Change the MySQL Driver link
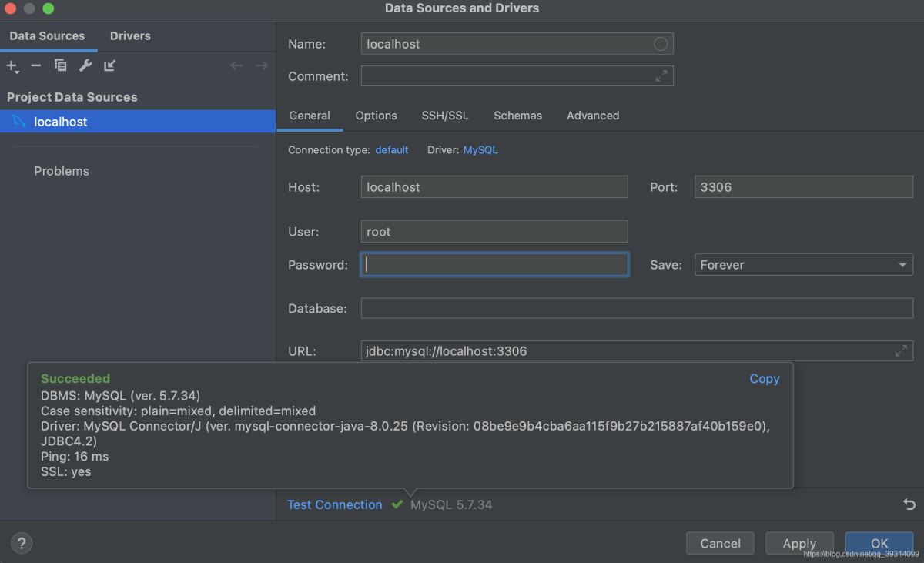This screenshot has width=924, height=563. [480, 150]
